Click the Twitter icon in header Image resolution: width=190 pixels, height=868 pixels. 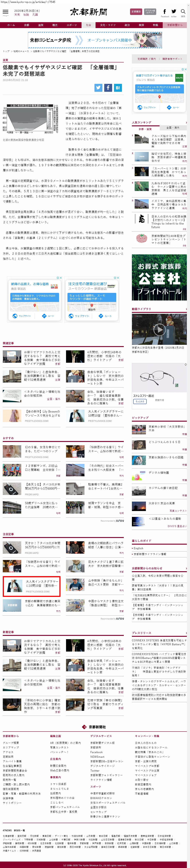(x=174, y=12)
